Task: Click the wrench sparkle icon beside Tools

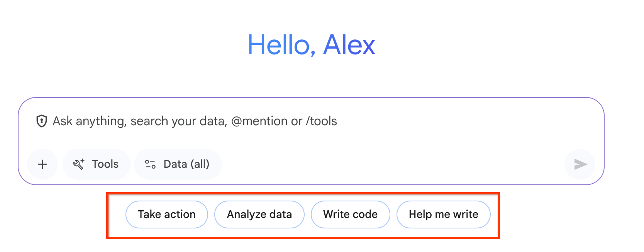Action: click(79, 164)
